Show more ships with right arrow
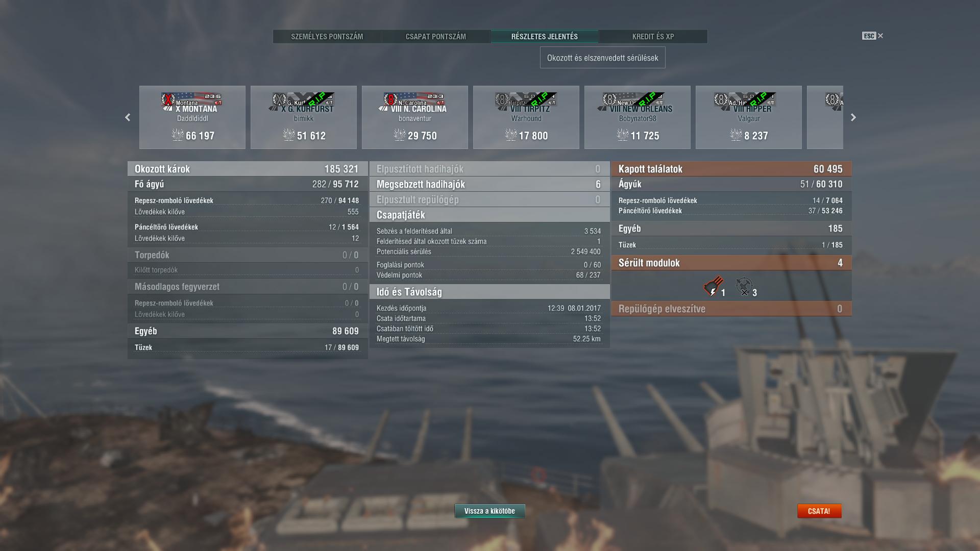This screenshot has width=980, height=551. (853, 117)
